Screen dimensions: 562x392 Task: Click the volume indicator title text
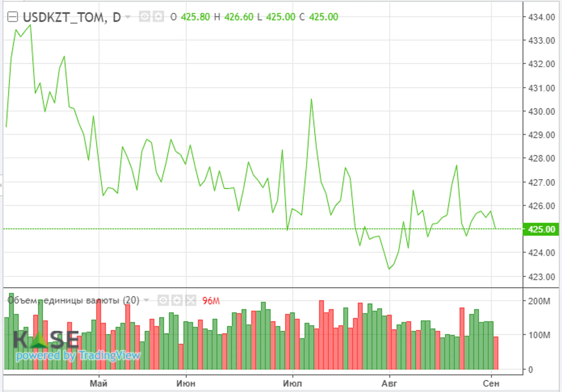73,300
